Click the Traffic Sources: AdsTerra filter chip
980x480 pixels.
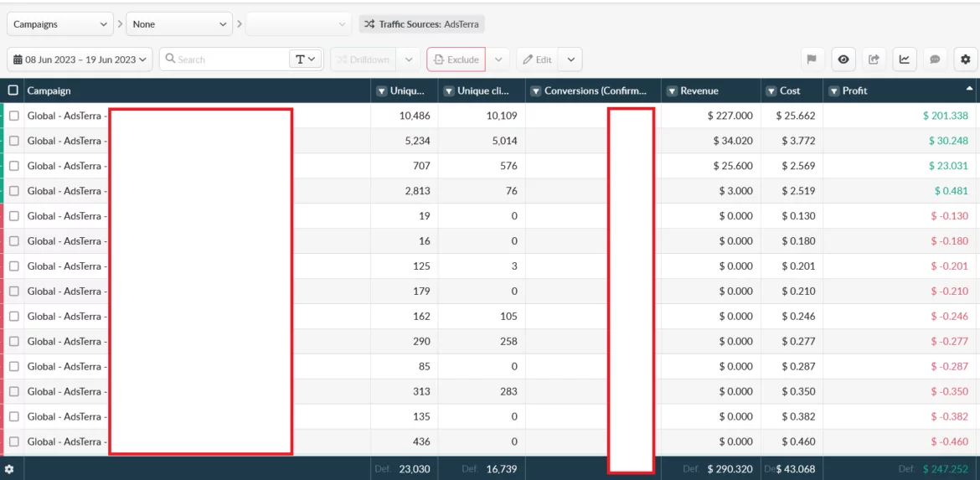click(x=422, y=24)
